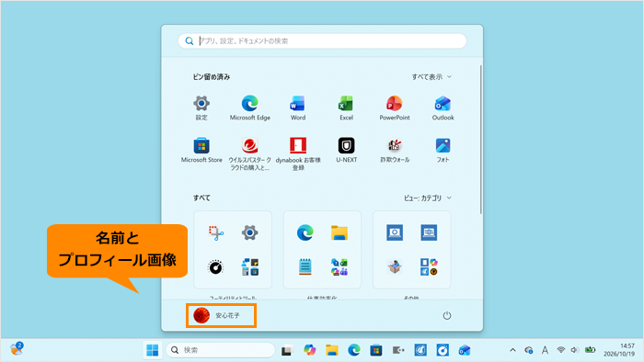The width and height of the screenshot is (644, 362).
Task: Open Edge icon in the productivity category
Action: (305, 232)
